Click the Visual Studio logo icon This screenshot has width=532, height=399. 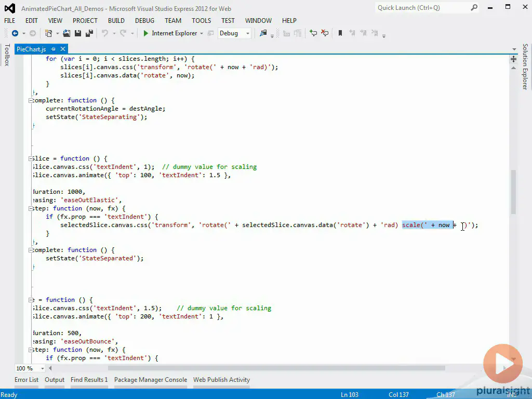pyautogui.click(x=9, y=8)
